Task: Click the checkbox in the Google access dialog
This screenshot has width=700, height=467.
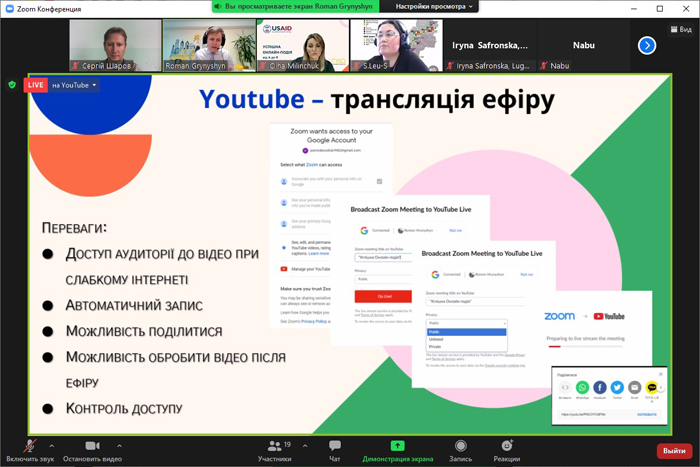Action: [x=379, y=181]
